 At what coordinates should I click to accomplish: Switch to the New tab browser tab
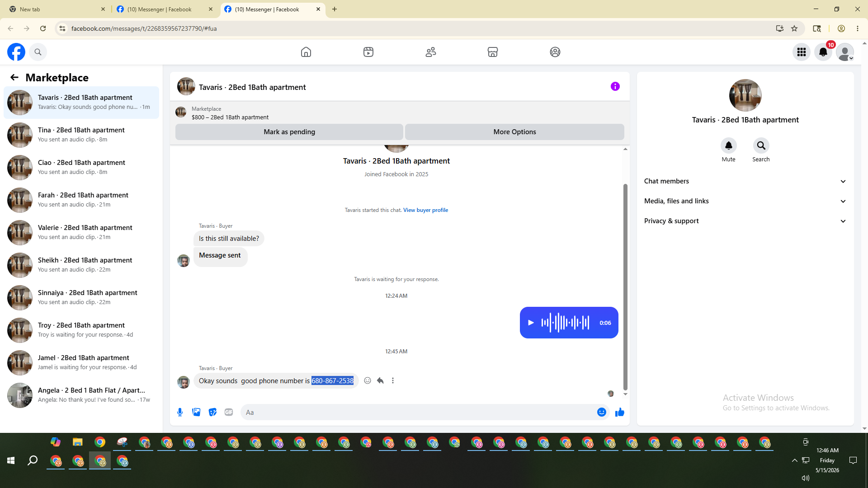tap(57, 9)
